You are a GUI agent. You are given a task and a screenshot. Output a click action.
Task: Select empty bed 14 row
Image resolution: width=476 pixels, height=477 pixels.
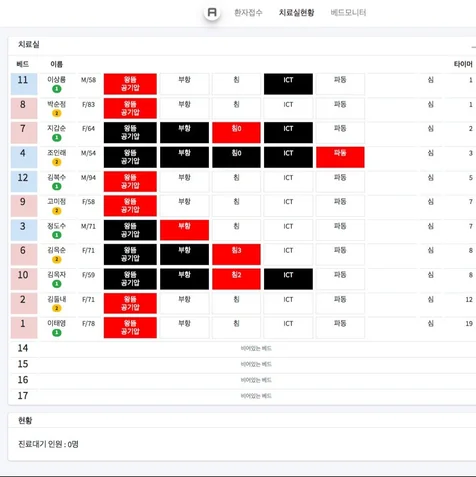[x=243, y=349]
